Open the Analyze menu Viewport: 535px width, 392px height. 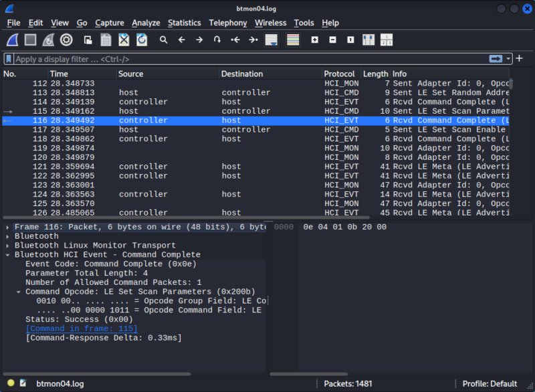(146, 23)
